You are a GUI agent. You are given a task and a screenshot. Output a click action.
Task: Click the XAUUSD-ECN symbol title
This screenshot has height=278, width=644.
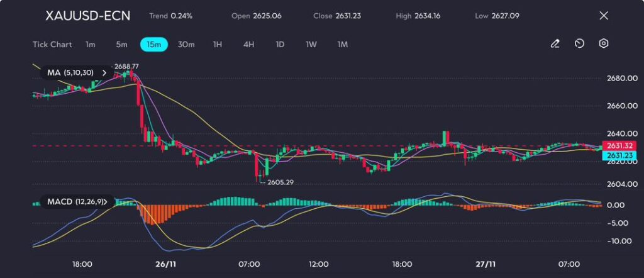(88, 16)
